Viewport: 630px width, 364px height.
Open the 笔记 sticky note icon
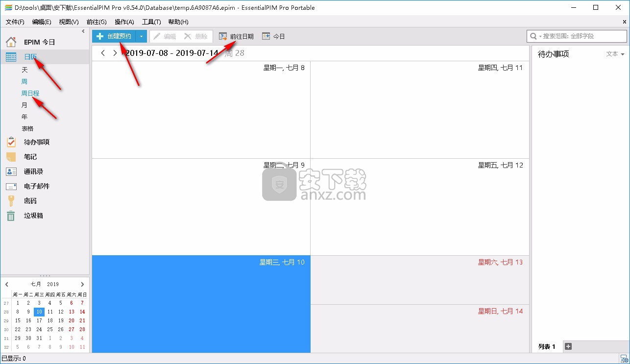(11, 157)
